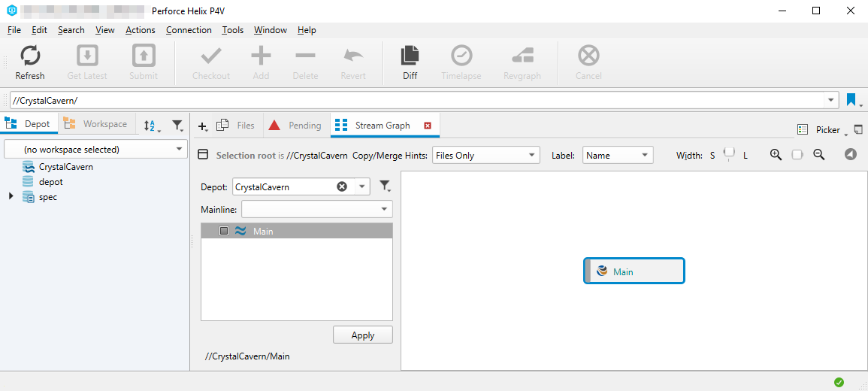Click the Timelapse clock icon
868x391 pixels.
click(x=461, y=56)
